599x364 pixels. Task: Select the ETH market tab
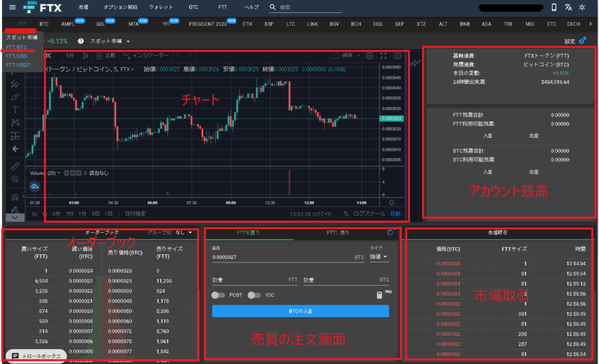(247, 24)
